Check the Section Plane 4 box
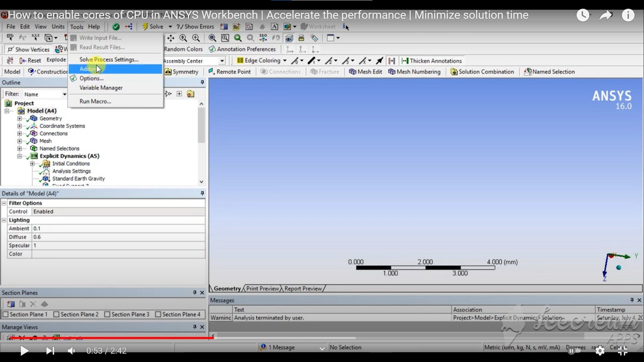 point(158,314)
